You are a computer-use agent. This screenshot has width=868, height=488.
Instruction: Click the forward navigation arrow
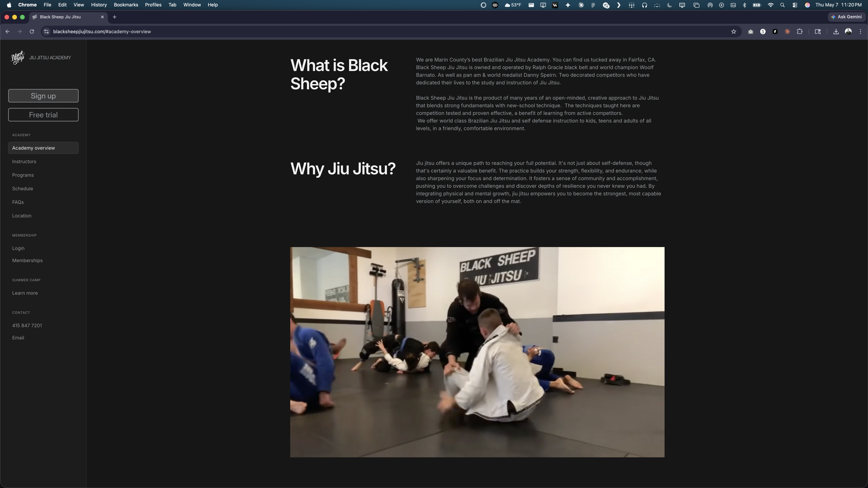(19, 32)
